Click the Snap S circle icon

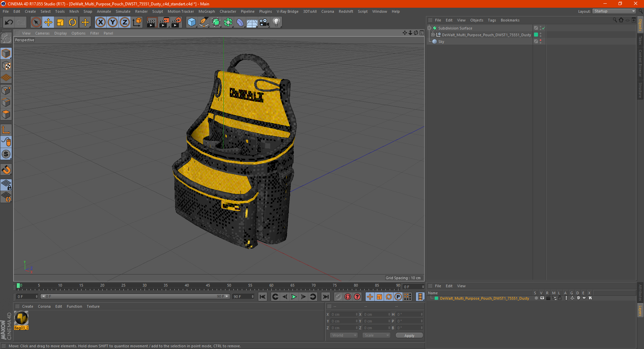click(6, 154)
